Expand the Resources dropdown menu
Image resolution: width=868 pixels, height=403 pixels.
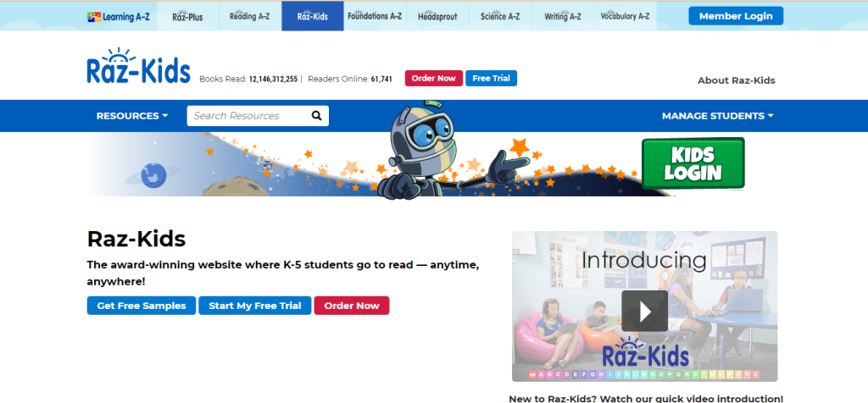point(131,116)
